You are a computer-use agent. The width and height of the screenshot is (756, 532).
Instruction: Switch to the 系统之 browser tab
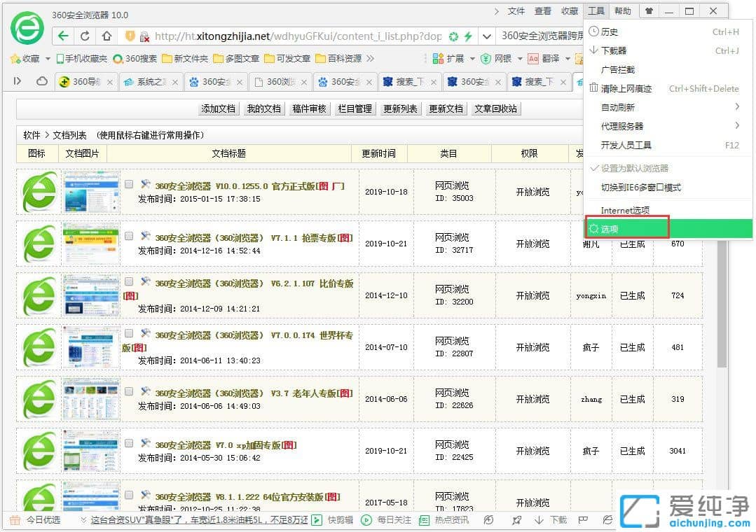149,81
